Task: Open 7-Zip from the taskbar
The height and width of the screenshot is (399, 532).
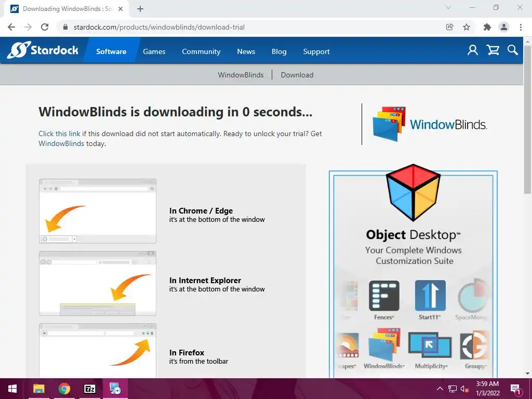Action: point(89,389)
